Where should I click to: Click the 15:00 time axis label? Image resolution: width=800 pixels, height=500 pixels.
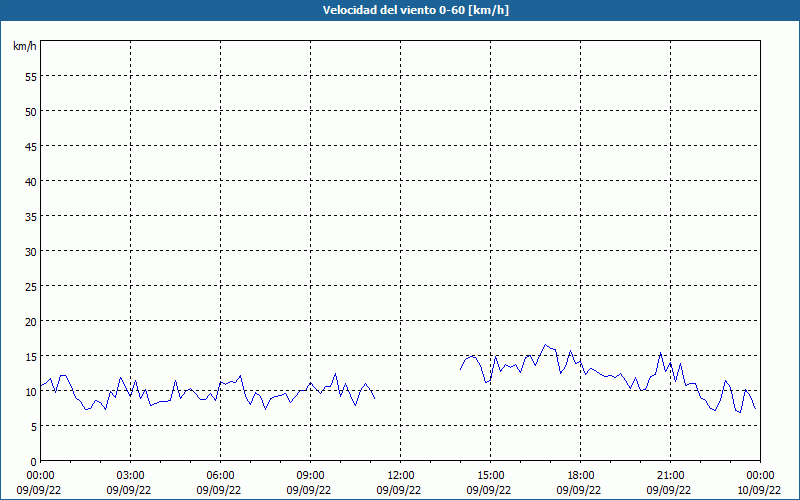coord(490,476)
